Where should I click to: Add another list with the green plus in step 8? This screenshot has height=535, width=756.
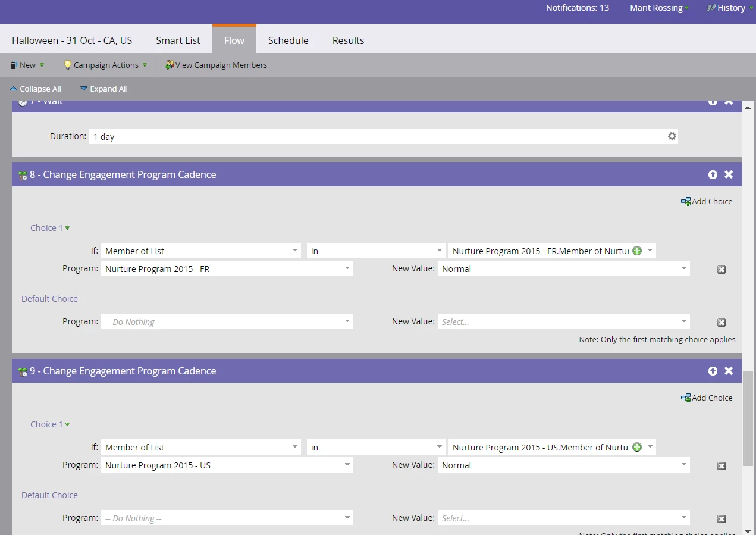pyautogui.click(x=637, y=251)
